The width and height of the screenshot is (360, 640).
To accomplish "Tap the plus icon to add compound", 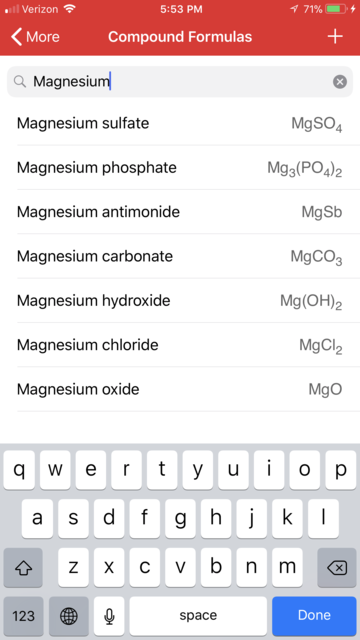I will click(335, 37).
